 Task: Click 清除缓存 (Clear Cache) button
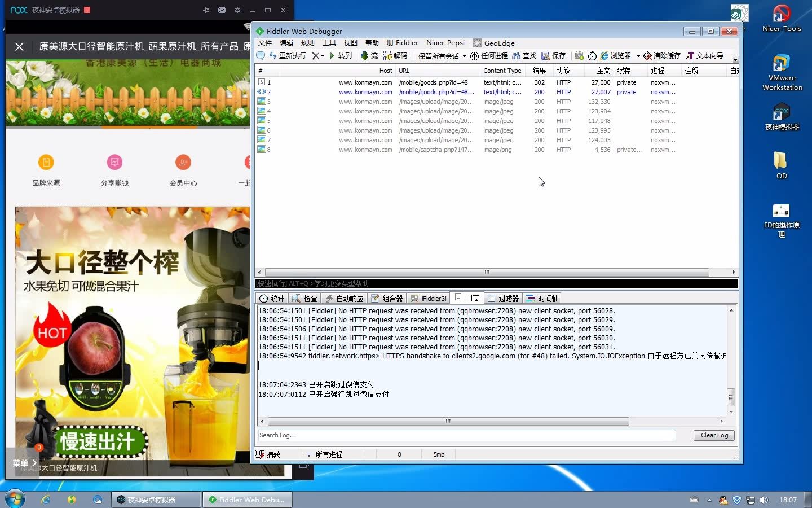(662, 56)
